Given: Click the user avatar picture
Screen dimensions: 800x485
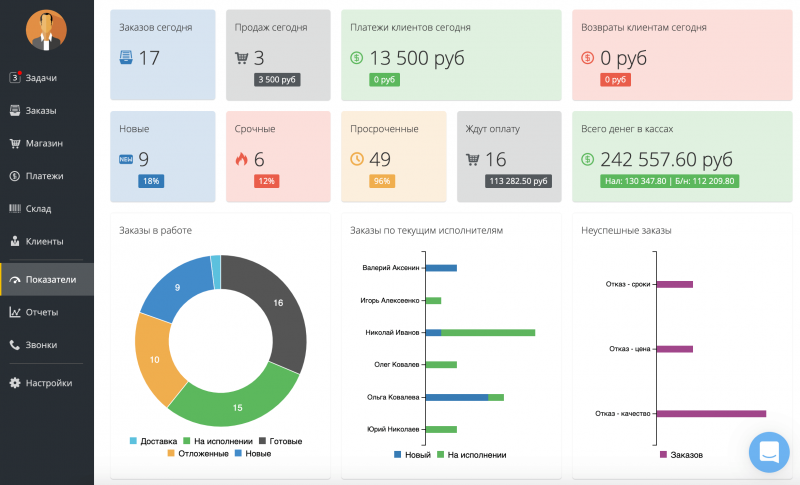Looking at the screenshot, I should tap(46, 31).
